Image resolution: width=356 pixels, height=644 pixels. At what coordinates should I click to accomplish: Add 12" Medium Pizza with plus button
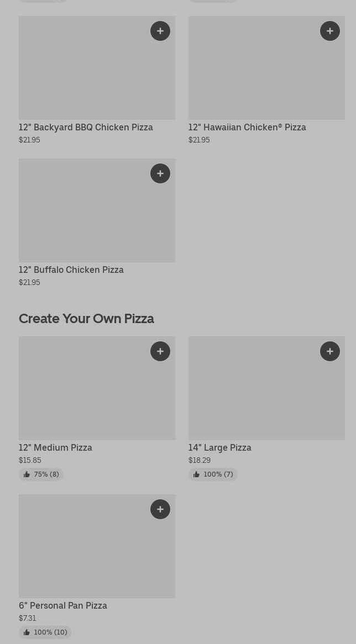[x=160, y=351]
